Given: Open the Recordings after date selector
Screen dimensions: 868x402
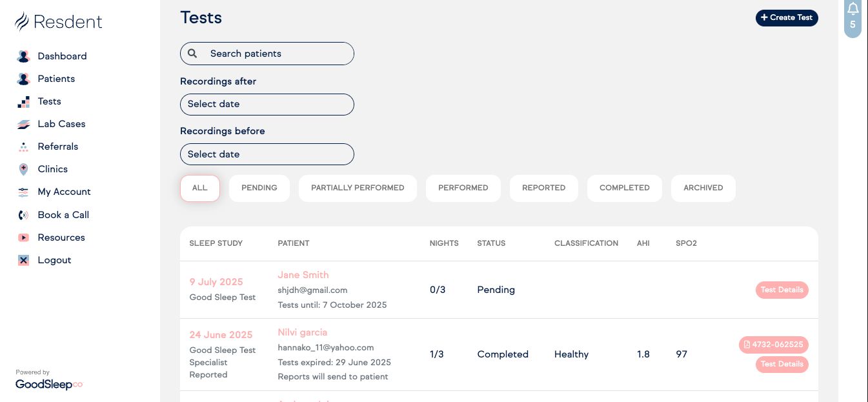Looking at the screenshot, I should point(267,105).
